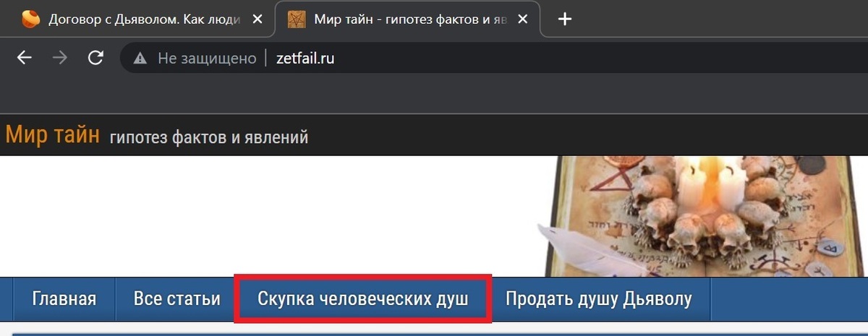868x336 pixels.
Task: Switch to 'Договор с Дьяволом' tab
Action: [137, 20]
